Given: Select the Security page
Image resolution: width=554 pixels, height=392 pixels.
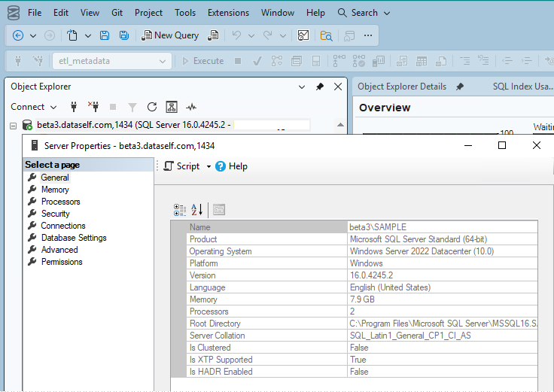Looking at the screenshot, I should (x=56, y=214).
